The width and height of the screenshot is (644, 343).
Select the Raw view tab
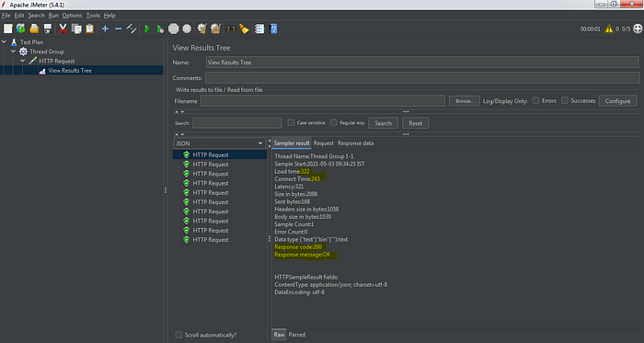coord(280,335)
